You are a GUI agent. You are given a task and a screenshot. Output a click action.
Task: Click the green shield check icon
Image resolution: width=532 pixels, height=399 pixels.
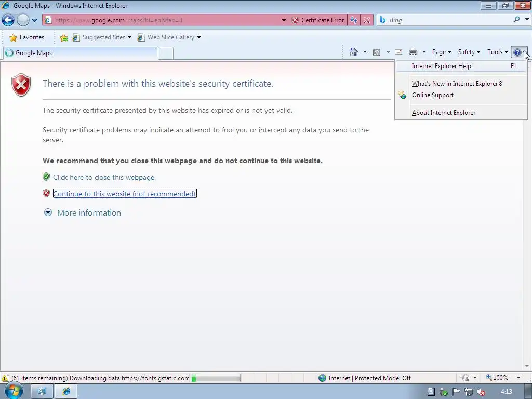(46, 177)
